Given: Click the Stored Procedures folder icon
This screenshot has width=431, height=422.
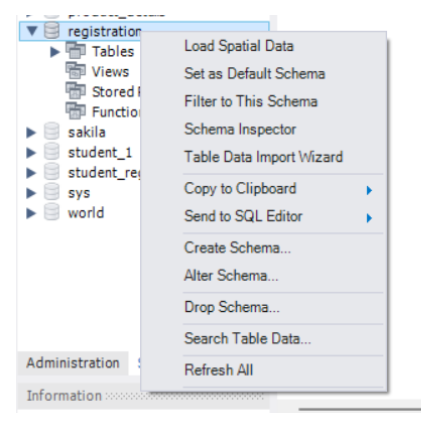Looking at the screenshot, I should (x=76, y=91).
